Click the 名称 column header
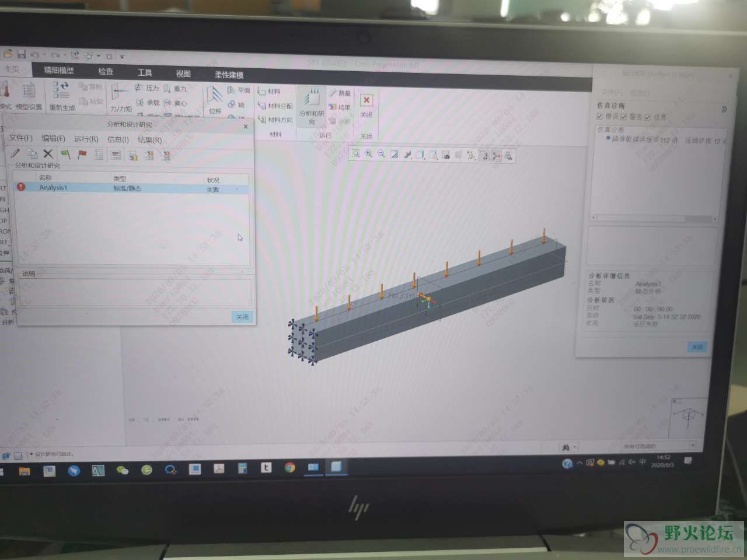This screenshot has width=747, height=560. (x=46, y=177)
